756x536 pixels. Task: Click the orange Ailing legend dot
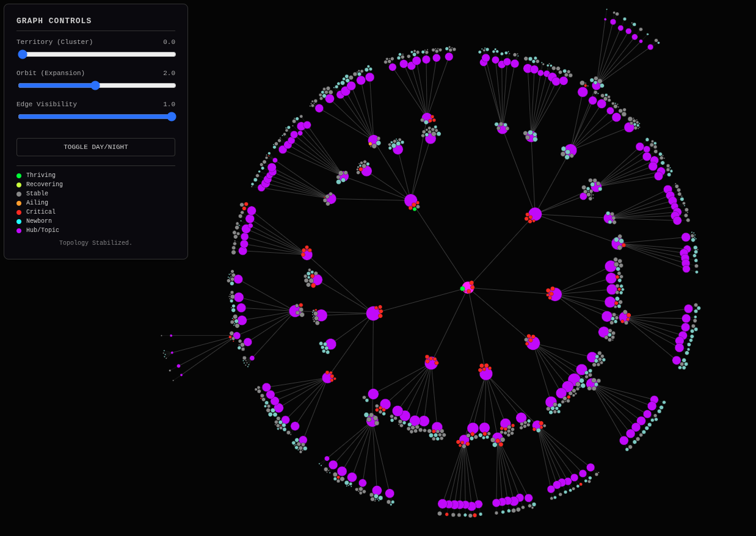click(x=19, y=203)
